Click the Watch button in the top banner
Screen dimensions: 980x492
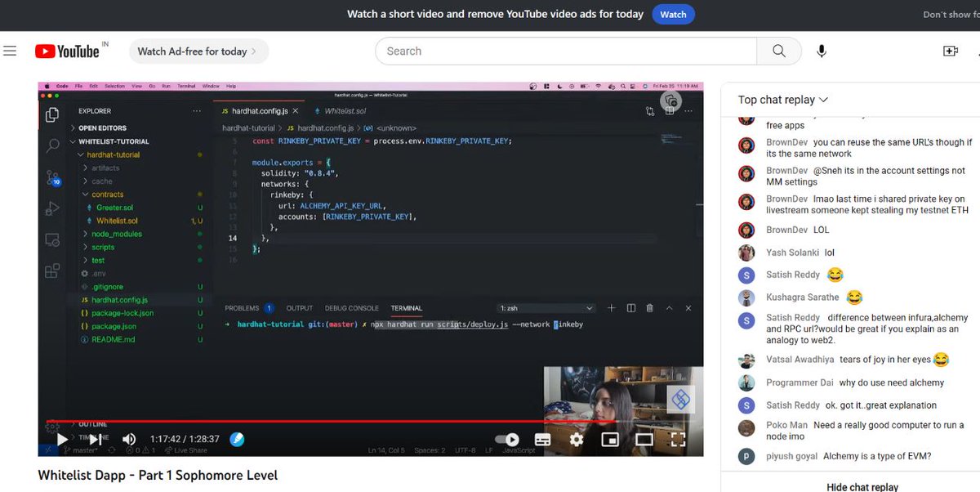click(x=673, y=14)
